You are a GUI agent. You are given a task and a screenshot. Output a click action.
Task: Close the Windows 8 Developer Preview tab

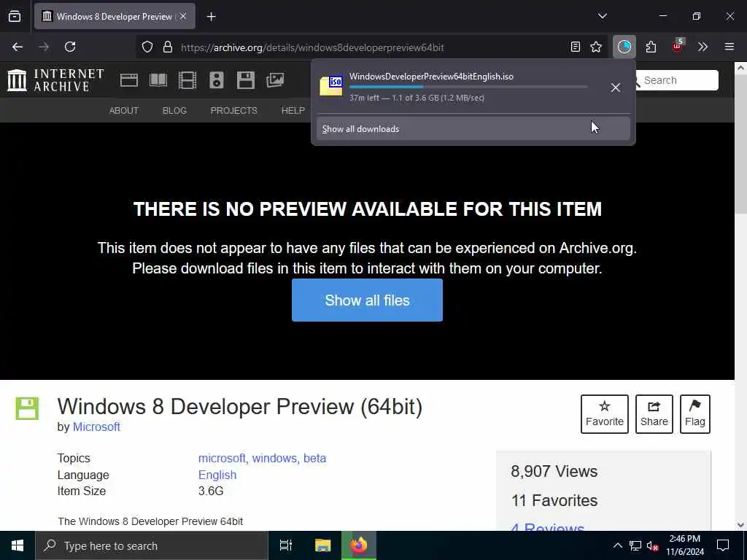click(183, 16)
